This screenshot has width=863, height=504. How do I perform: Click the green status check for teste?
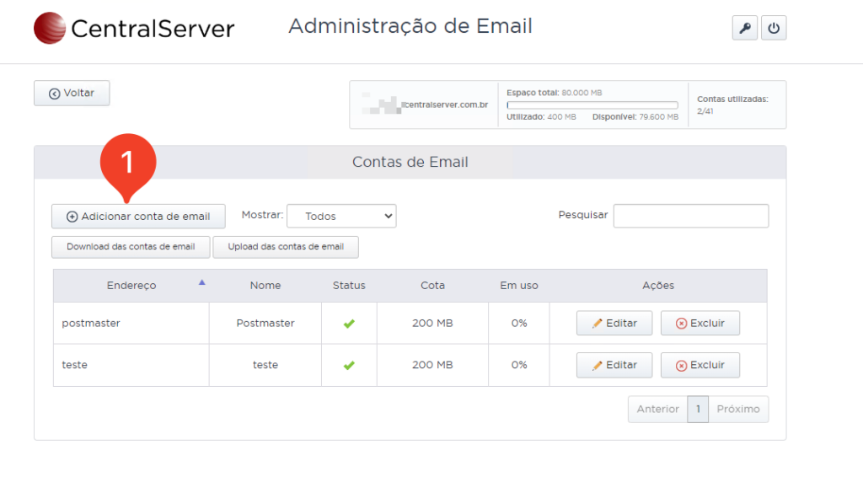[x=348, y=365]
